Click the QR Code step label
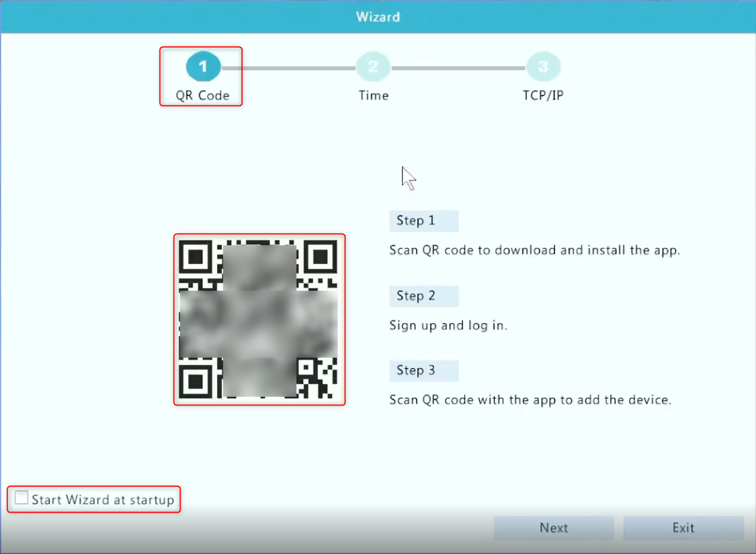The height and width of the screenshot is (554, 756). click(x=203, y=96)
